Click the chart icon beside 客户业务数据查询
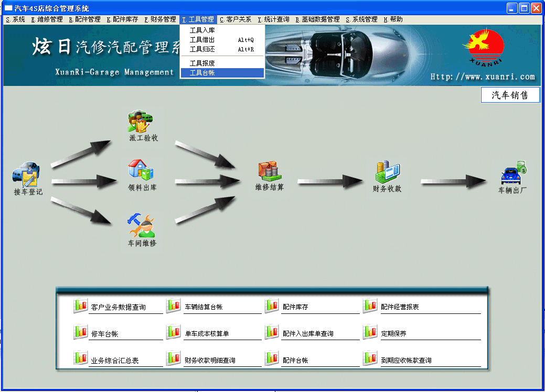The width and height of the screenshot is (545, 392). (x=80, y=307)
